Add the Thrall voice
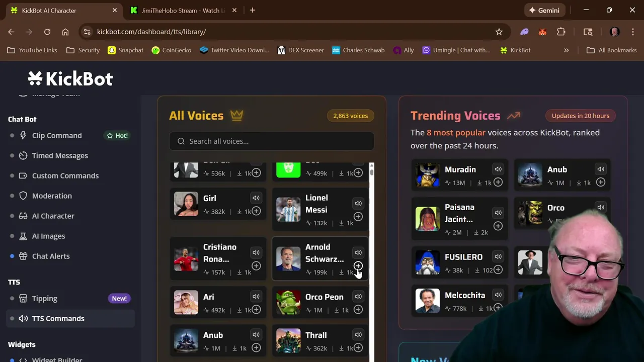This screenshot has width=644, height=362. coord(358,348)
